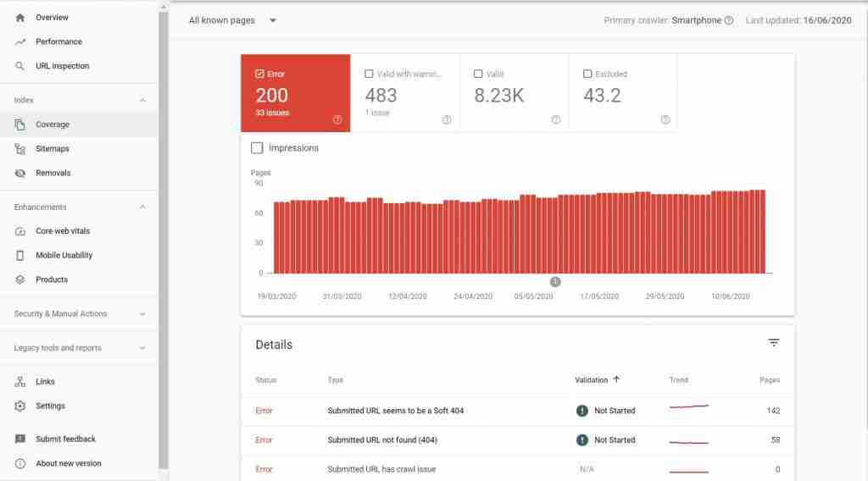Click the Settings gear icon
Viewport: 868px width, 481px height.
point(20,406)
